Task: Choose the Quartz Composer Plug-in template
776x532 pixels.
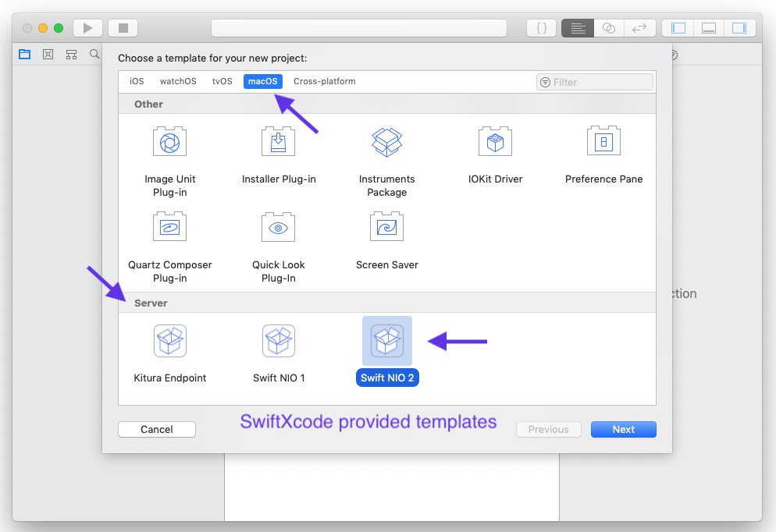Action: tap(169, 248)
